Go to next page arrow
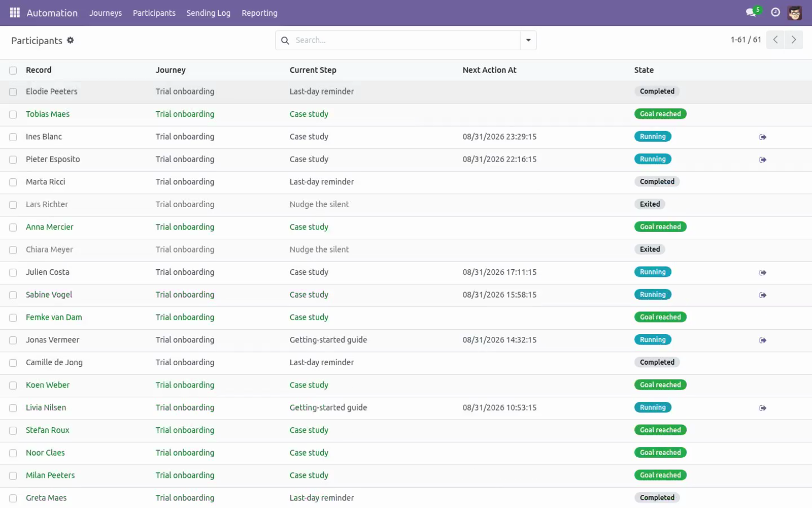This screenshot has width=812, height=508. click(x=794, y=40)
